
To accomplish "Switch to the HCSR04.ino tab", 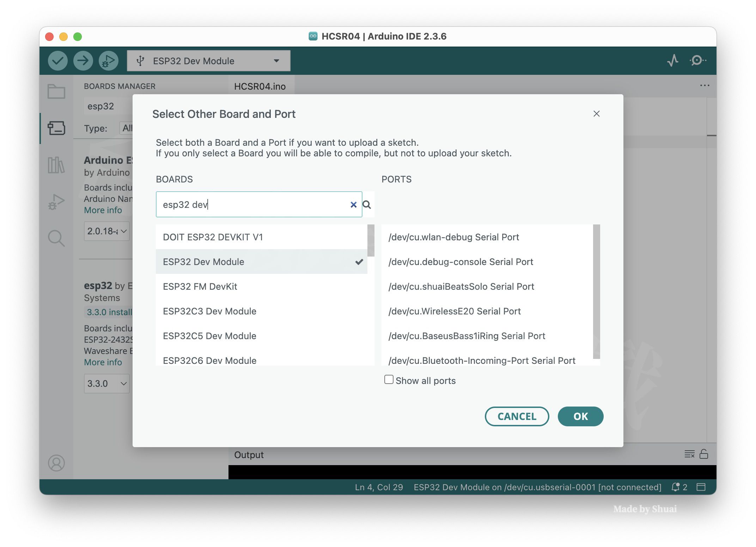I will coord(260,86).
